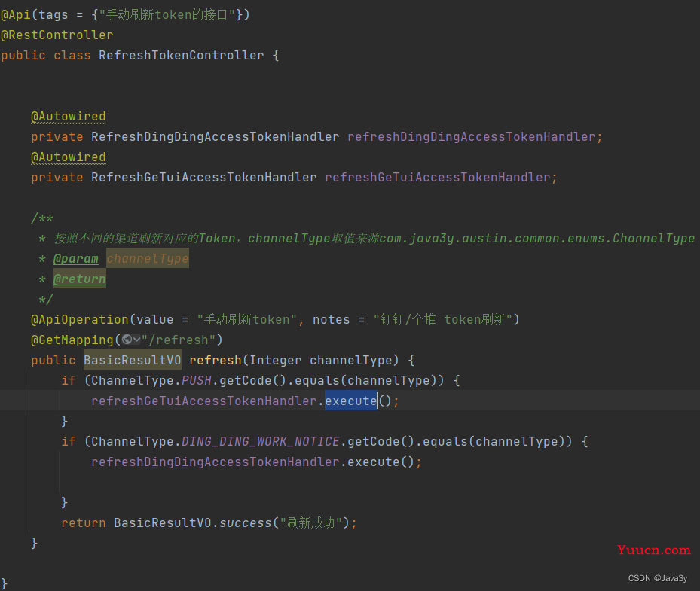700x591 pixels.
Task: Click the class name RefreshTokenController
Action: click(x=182, y=55)
